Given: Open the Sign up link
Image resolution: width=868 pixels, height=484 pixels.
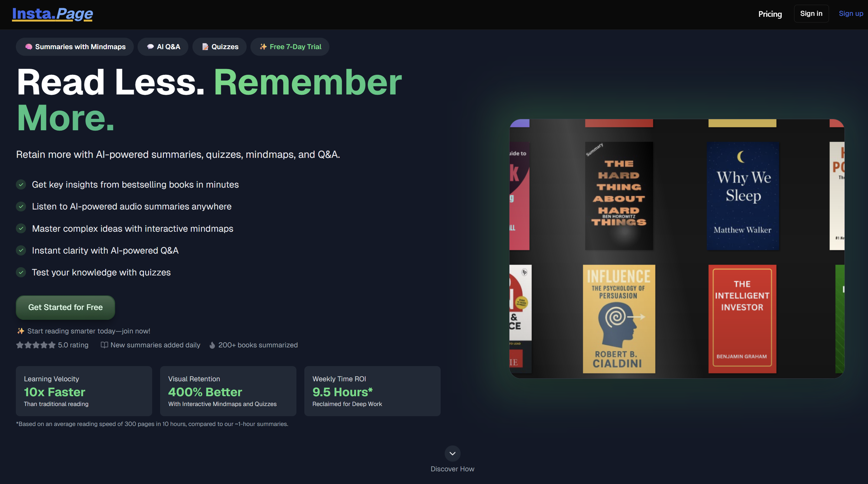Looking at the screenshot, I should coord(851,14).
